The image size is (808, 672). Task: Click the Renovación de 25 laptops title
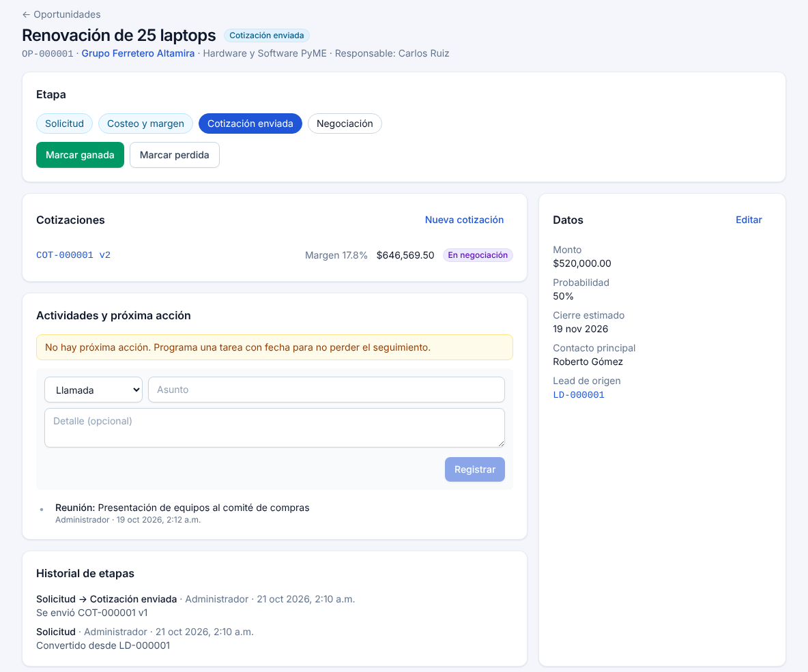(119, 35)
